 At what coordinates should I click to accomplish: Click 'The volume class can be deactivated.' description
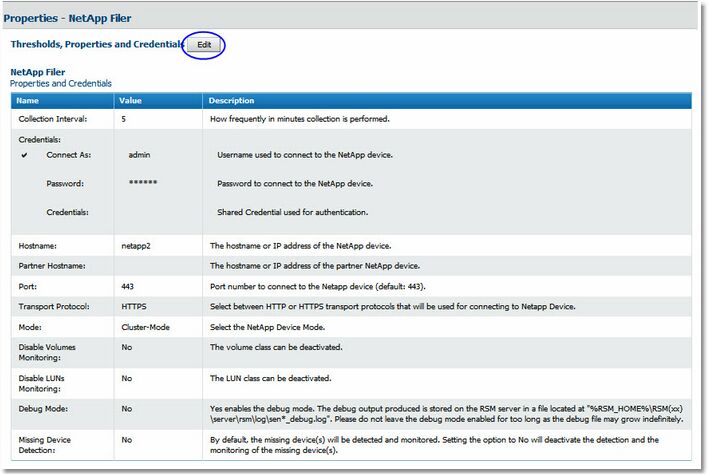tap(276, 347)
